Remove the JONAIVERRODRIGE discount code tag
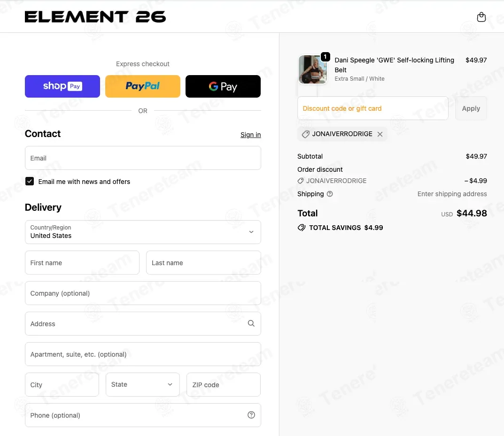The height and width of the screenshot is (436, 504). click(380, 134)
